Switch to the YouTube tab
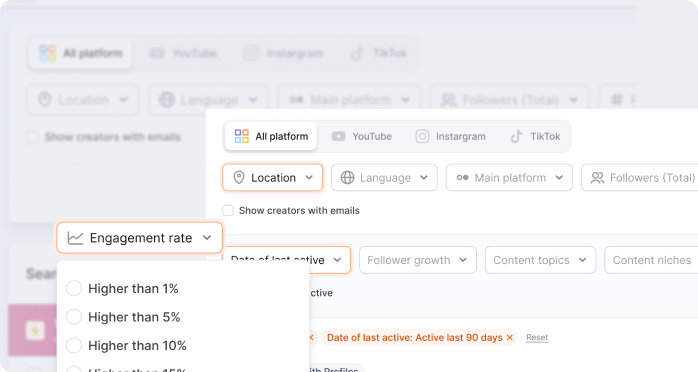The height and width of the screenshot is (372, 698). 362,136
